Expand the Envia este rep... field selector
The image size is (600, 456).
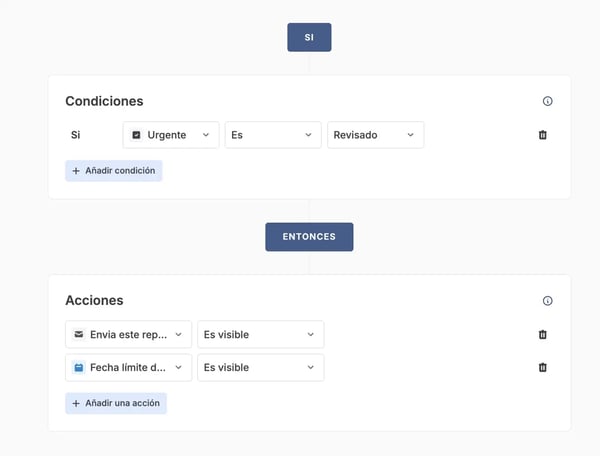(x=129, y=334)
